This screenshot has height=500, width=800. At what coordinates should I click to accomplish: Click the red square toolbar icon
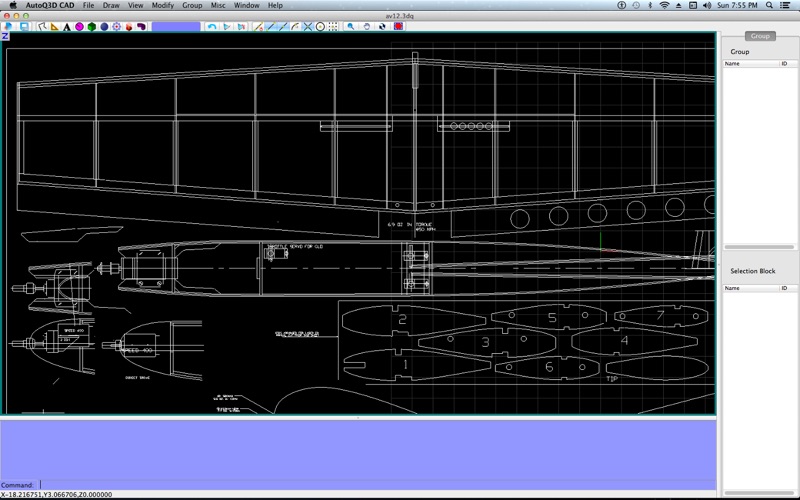(398, 26)
